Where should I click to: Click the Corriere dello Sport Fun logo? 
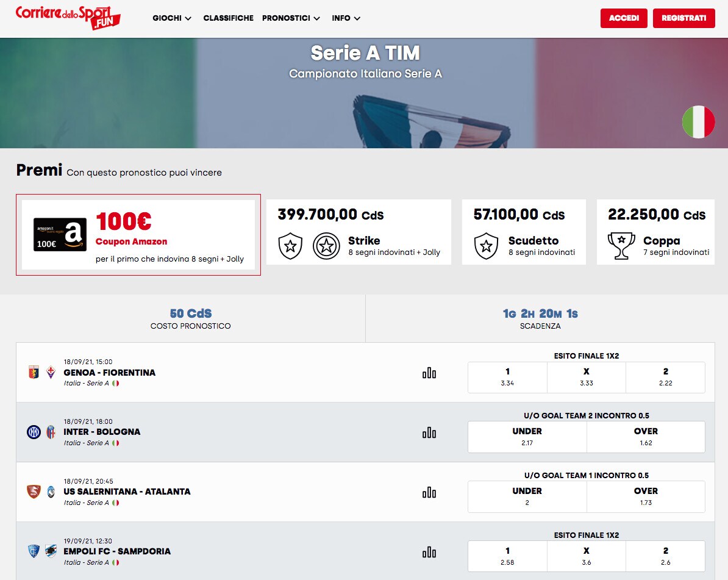click(68, 18)
